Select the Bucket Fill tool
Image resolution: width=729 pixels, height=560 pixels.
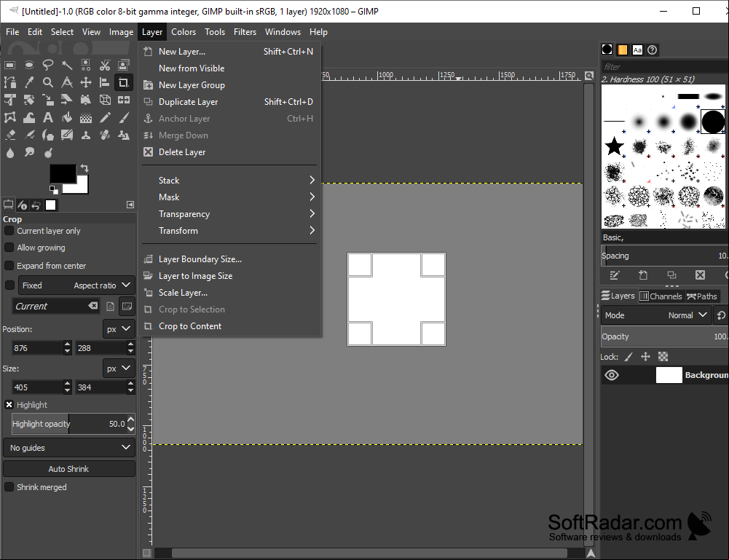pos(67,117)
